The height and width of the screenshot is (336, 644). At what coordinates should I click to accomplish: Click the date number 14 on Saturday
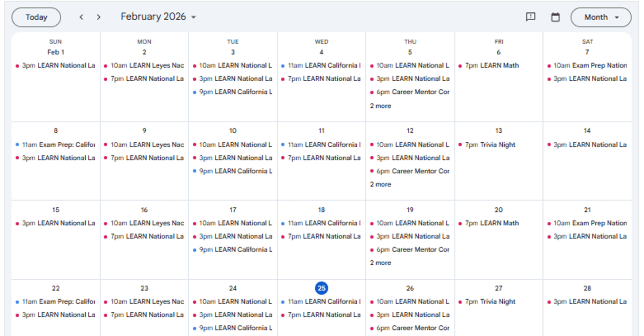pyautogui.click(x=587, y=131)
